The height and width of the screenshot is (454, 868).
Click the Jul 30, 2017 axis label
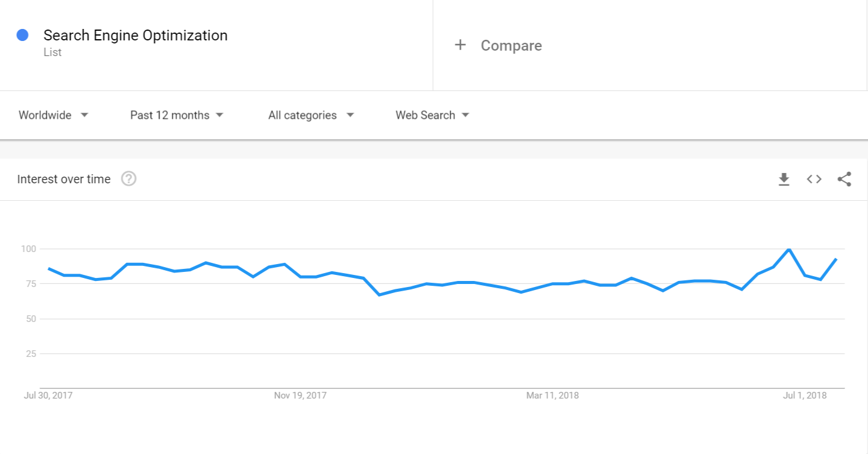48,396
